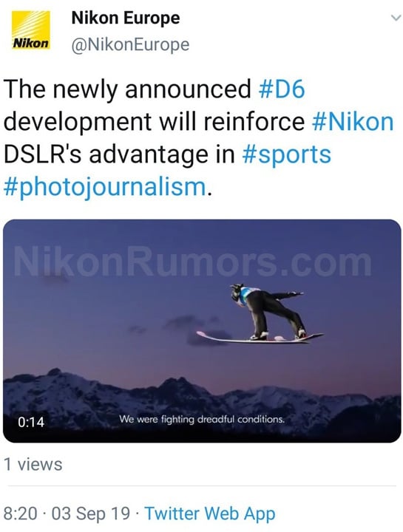Click the video subtitle about dreadful conditions
Screen dimensions: 403x532
pos(202,420)
